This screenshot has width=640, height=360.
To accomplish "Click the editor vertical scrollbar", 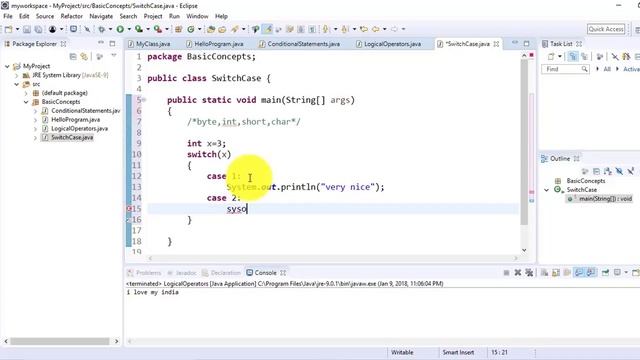I will pos(524,143).
